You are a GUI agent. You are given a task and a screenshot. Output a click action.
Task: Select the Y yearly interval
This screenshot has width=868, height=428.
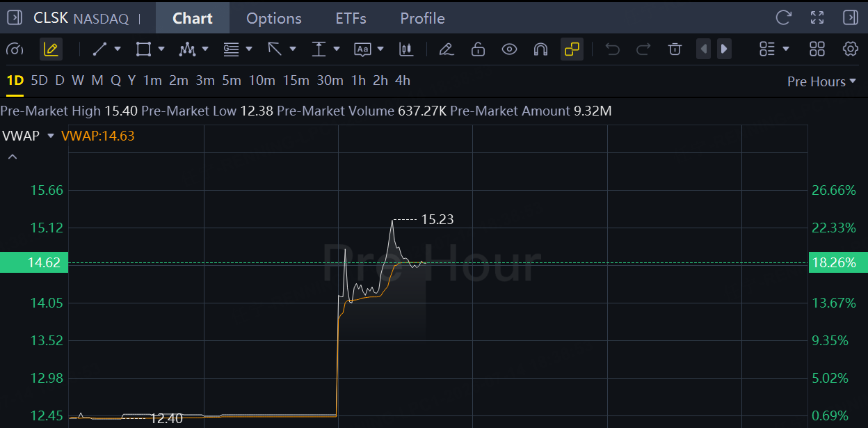pos(131,81)
